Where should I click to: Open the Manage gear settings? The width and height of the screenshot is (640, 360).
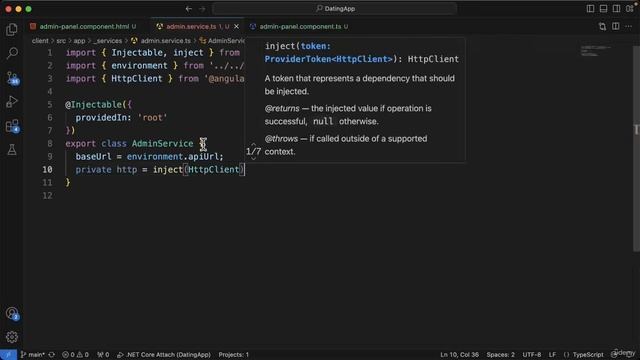click(12, 337)
